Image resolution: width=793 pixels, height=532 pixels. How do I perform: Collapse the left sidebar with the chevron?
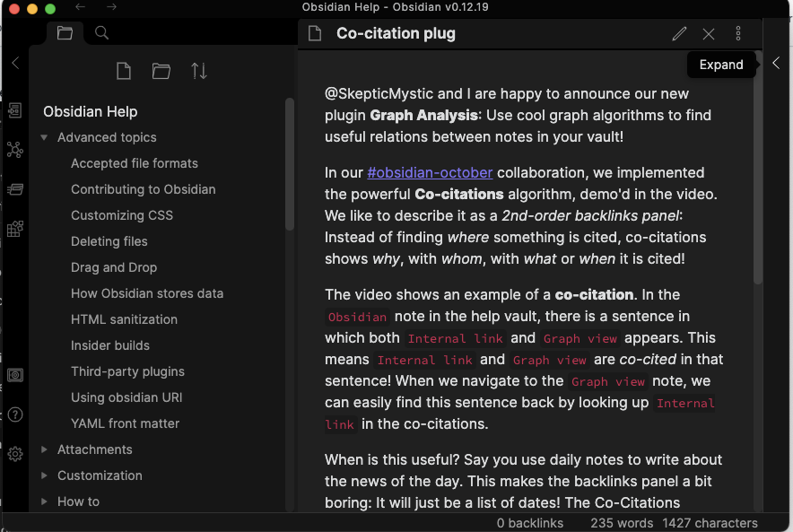(x=15, y=63)
